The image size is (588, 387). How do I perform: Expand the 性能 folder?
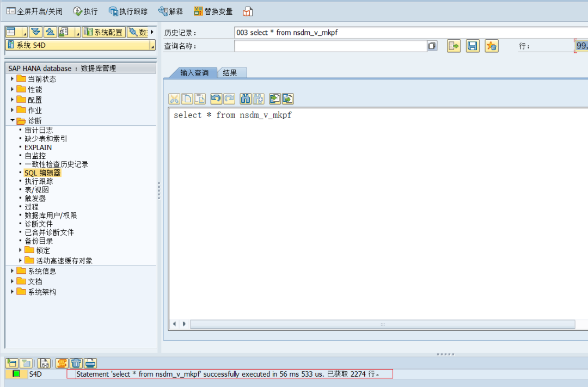click(x=13, y=89)
